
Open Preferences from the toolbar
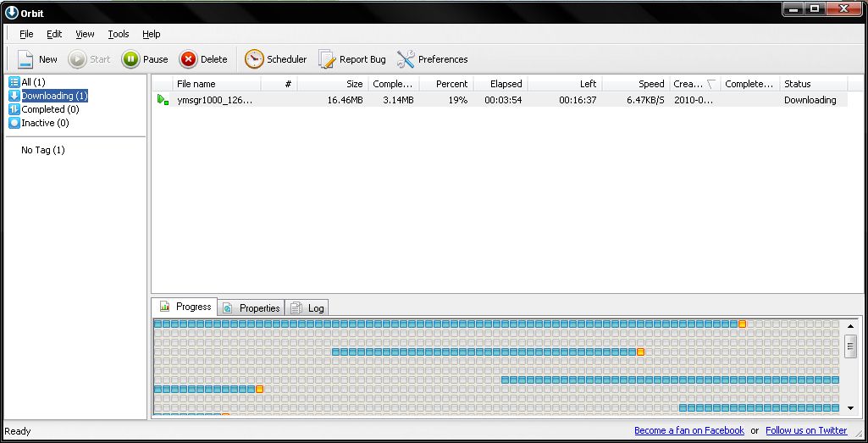point(406,59)
